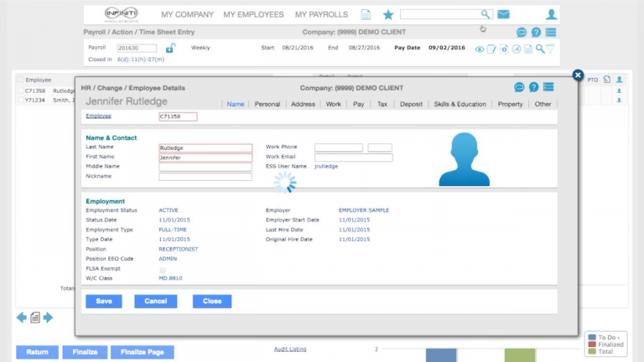644x362 pixels.
Task: Go to next page with right arrow
Action: (x=48, y=318)
